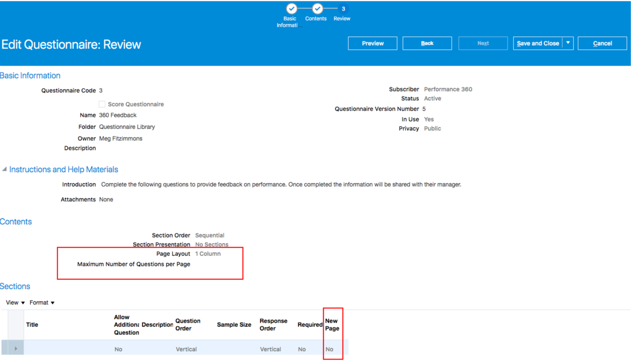Click the Back button
This screenshot has width=631, height=364.
[x=427, y=43]
